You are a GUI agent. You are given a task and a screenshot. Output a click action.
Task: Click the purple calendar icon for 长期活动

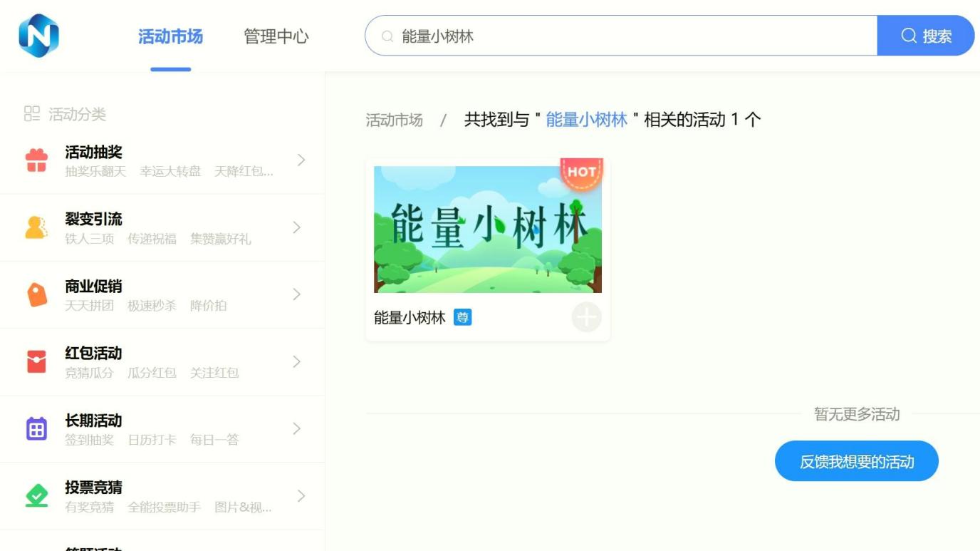click(x=36, y=428)
